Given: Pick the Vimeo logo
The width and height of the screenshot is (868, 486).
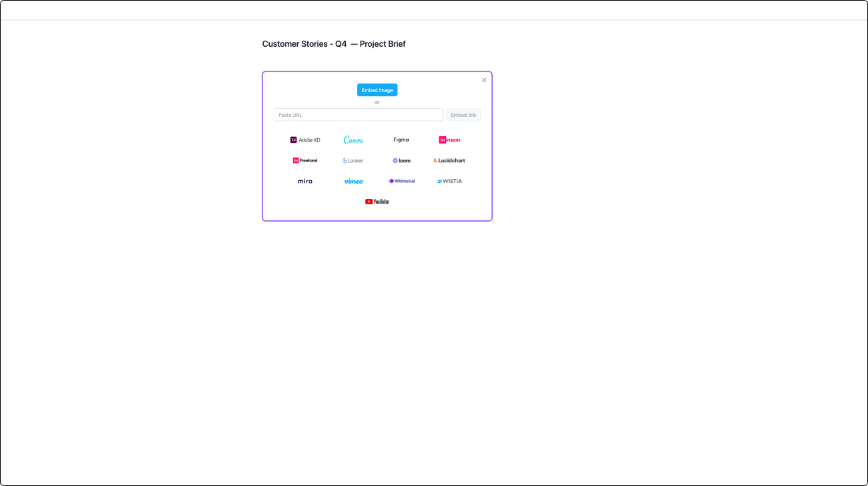Looking at the screenshot, I should [x=353, y=181].
